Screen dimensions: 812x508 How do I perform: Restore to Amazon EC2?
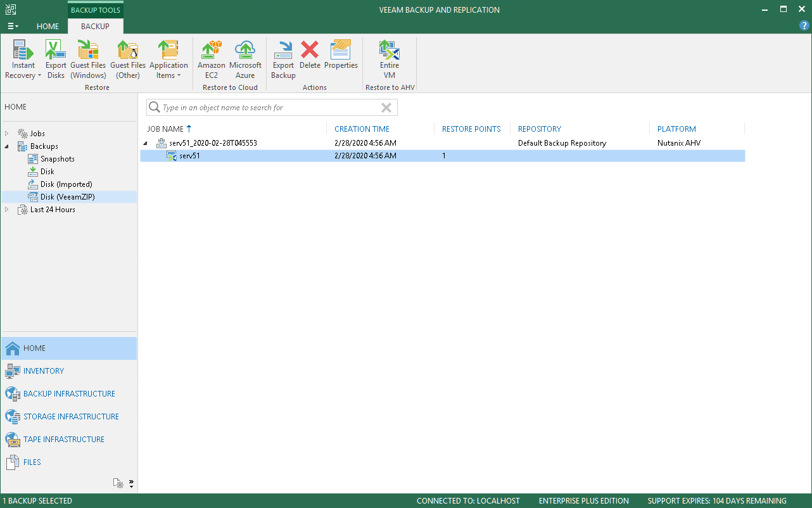point(212,60)
